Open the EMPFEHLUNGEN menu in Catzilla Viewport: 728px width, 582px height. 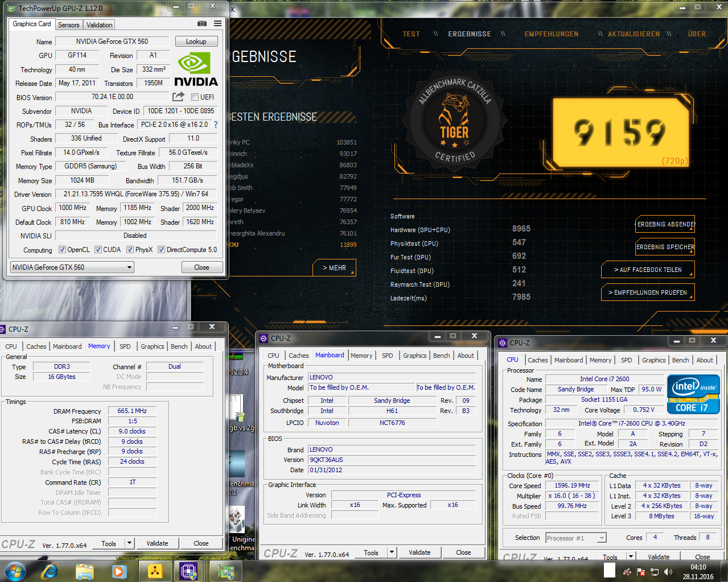tap(552, 34)
